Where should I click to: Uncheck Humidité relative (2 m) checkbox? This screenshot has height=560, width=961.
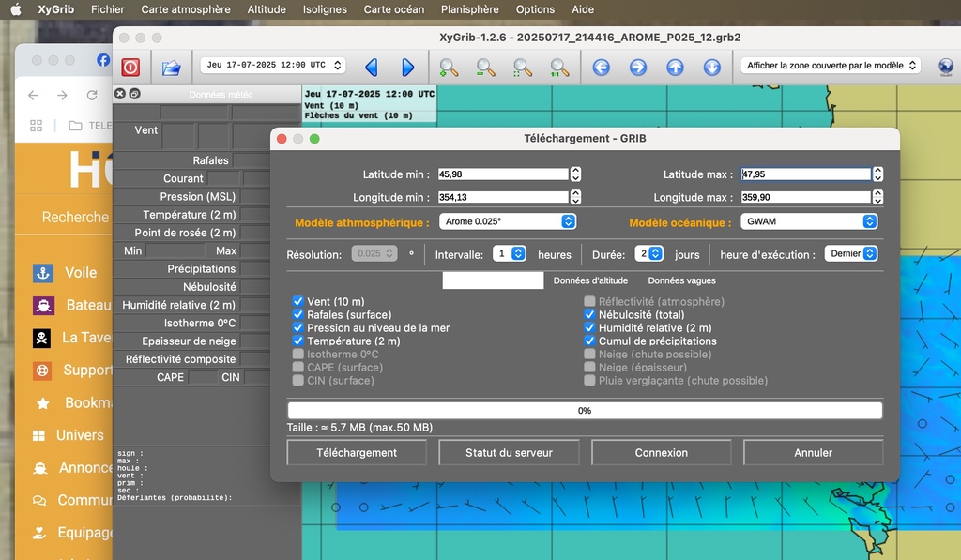click(589, 327)
